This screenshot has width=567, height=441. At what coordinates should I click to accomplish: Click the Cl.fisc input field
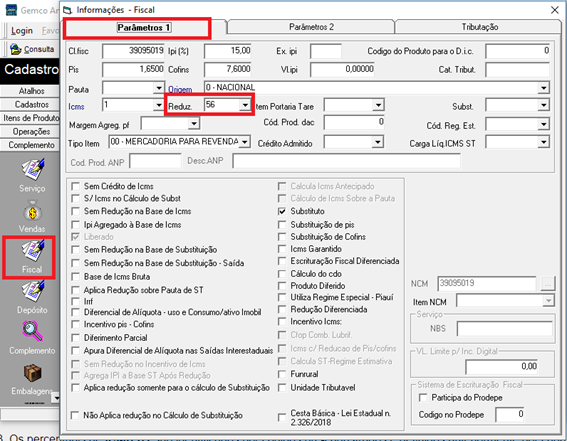point(133,51)
